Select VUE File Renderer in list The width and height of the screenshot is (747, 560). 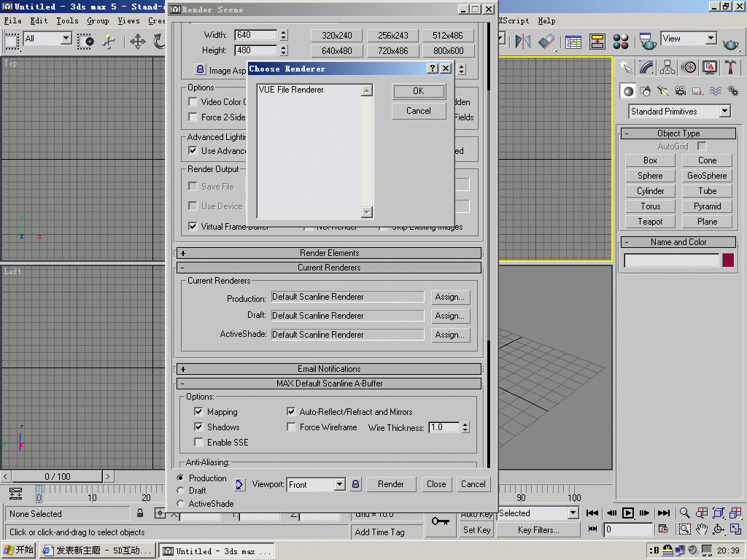point(291,90)
